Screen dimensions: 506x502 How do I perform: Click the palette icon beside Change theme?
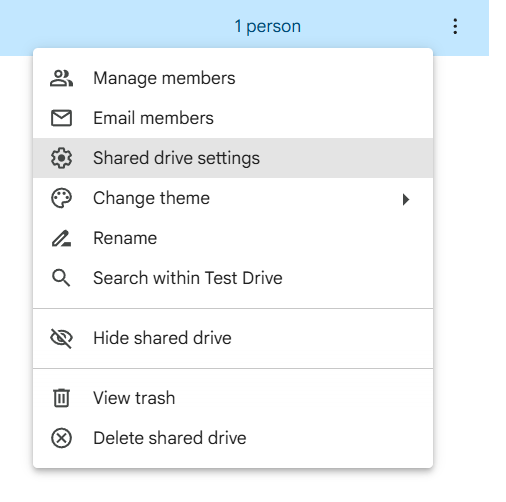61,198
